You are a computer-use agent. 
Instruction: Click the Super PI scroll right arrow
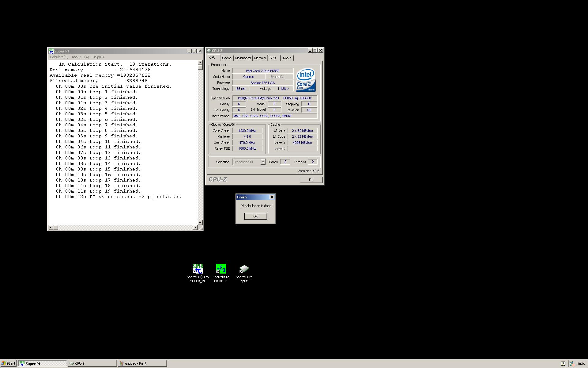195,228
